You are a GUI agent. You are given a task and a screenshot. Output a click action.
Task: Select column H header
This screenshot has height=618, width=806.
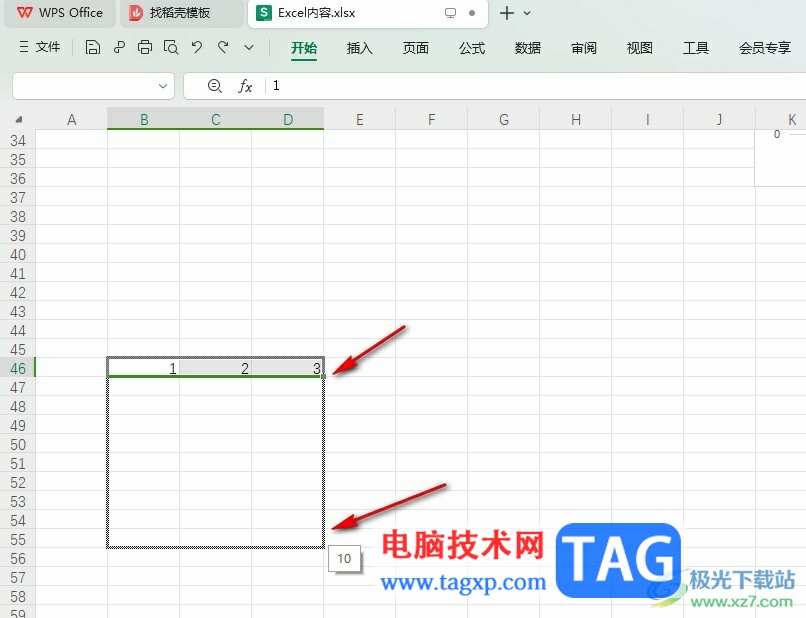point(576,119)
